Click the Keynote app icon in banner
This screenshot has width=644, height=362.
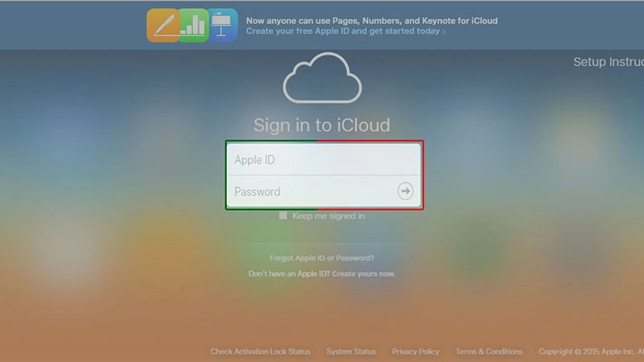point(223,26)
